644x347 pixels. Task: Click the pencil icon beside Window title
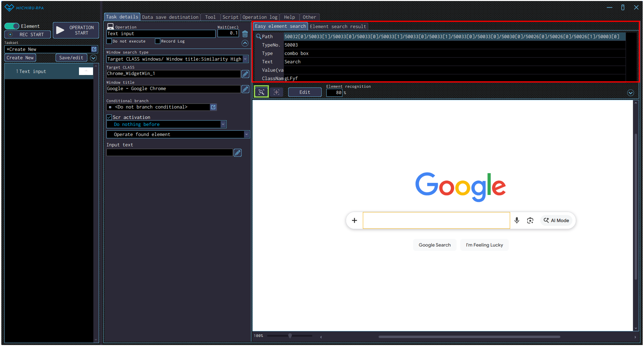click(x=245, y=89)
